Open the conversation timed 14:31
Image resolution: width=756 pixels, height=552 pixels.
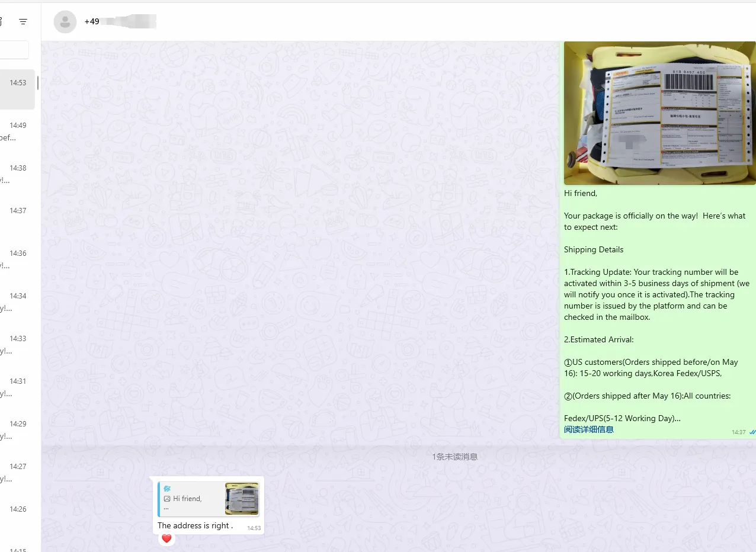coord(17,387)
